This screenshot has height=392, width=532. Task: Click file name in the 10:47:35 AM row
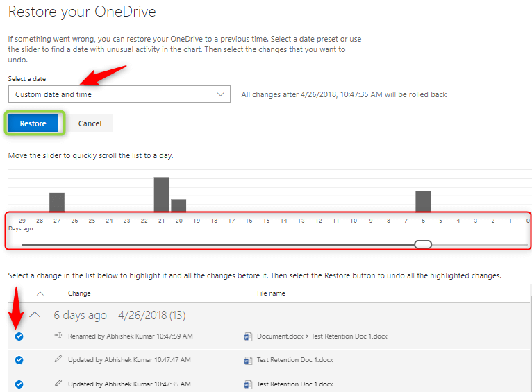pos(295,384)
